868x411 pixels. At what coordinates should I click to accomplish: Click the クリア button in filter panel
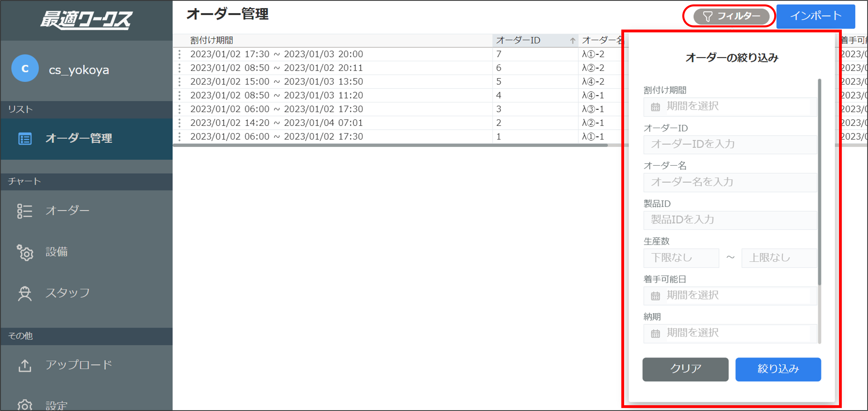(x=685, y=369)
